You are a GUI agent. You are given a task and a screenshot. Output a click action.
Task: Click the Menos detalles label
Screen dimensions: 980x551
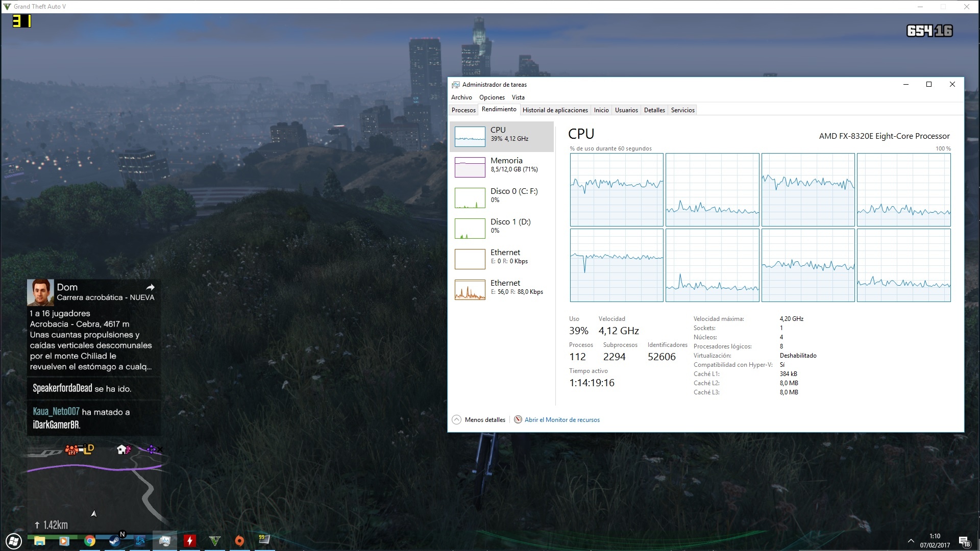tap(485, 420)
